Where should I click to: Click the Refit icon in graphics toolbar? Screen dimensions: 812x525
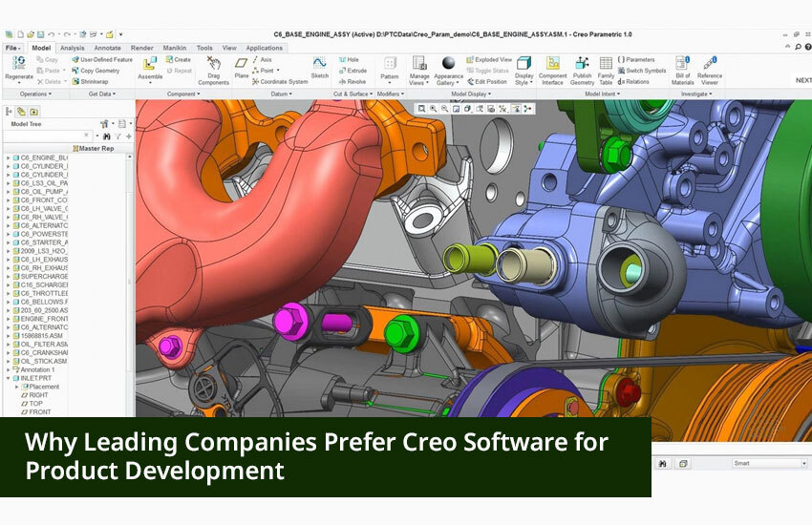[x=421, y=109]
